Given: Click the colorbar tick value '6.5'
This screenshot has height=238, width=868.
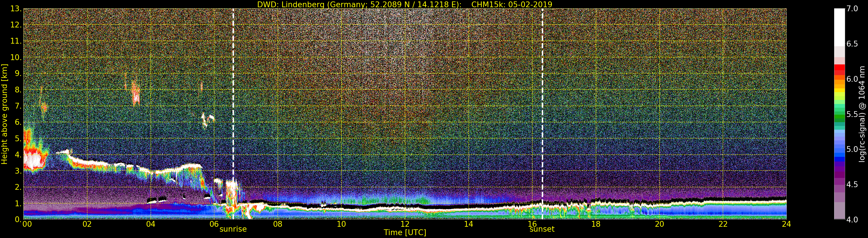Looking at the screenshot, I should pyautogui.click(x=852, y=44).
